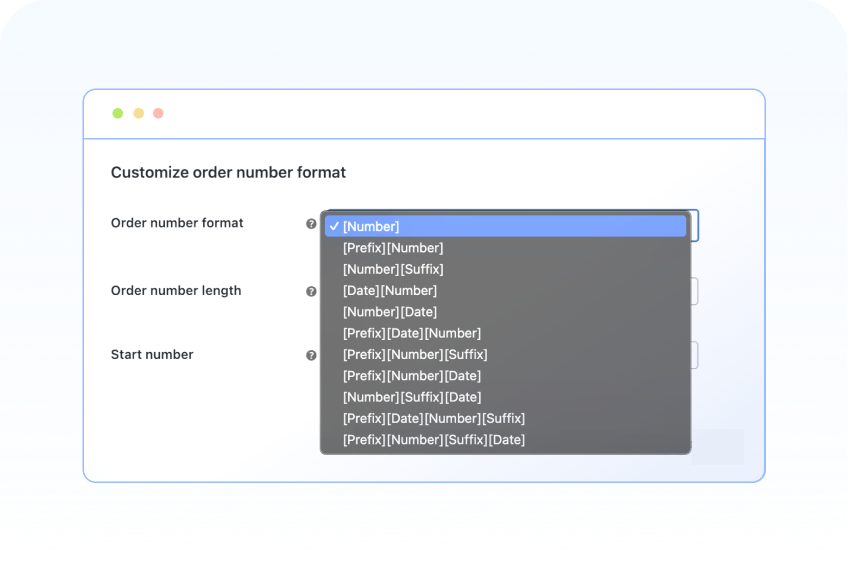Select the [Prefix][Date][Number] format
This screenshot has height=578, width=848.
tap(505, 333)
